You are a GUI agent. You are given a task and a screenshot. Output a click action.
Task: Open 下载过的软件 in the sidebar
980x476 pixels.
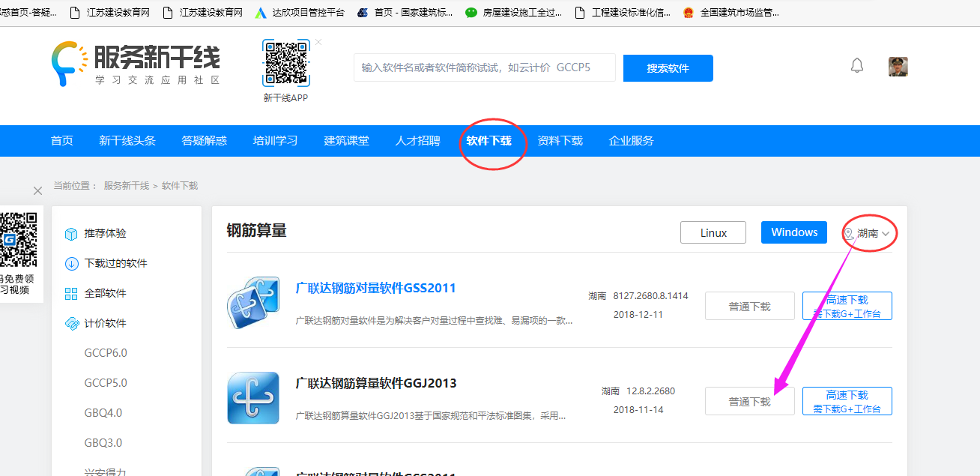click(115, 264)
